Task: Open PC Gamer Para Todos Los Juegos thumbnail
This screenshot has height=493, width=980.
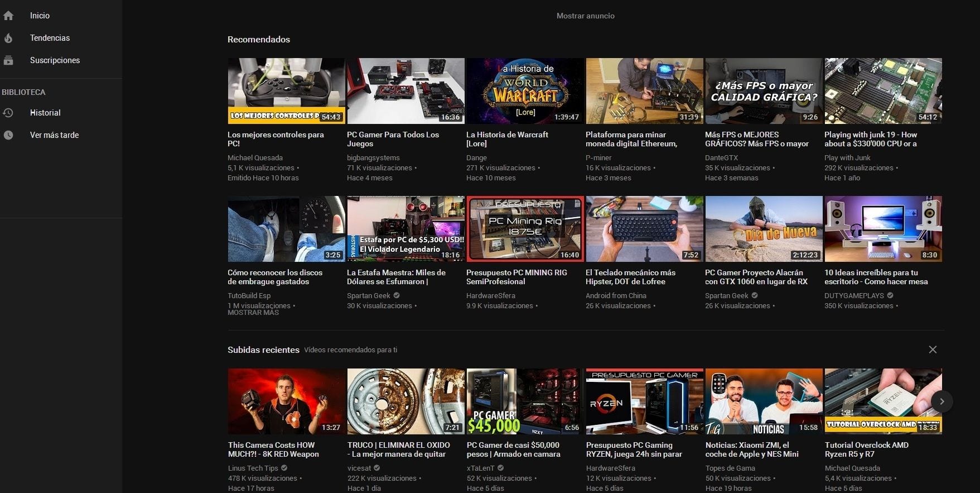Action: [405, 90]
